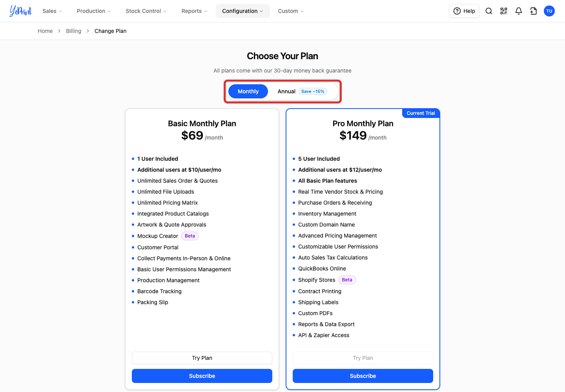This screenshot has width=565, height=392.
Task: Click "Real Time Vendor Stock & Pricing"
Action: 341,192
